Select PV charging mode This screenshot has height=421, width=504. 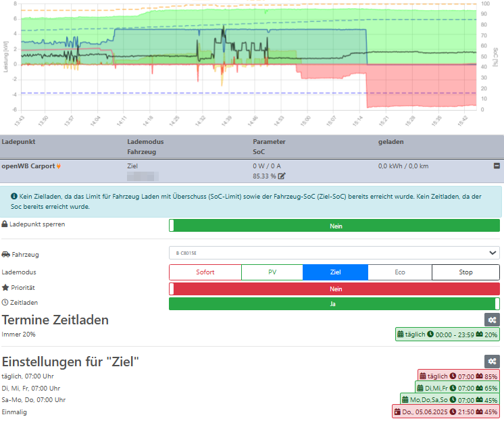[272, 272]
